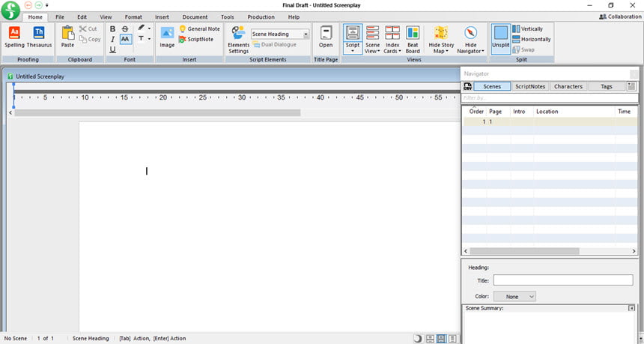Open the Scene View dropdown
The image size is (644, 344).
point(372,39)
